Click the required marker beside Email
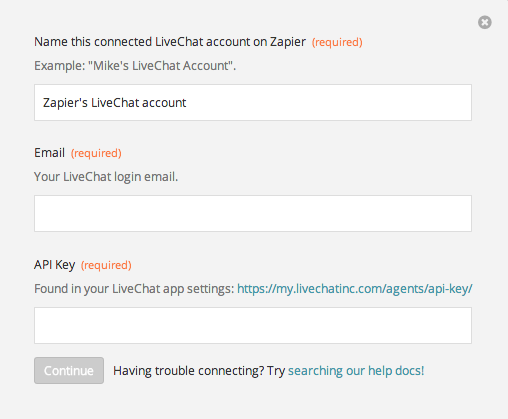 click(x=96, y=153)
